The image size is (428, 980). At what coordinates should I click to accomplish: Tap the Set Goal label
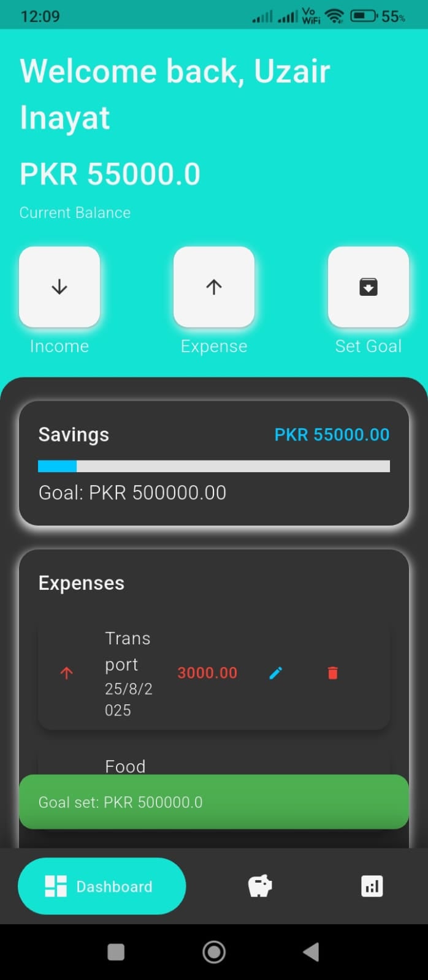point(368,346)
